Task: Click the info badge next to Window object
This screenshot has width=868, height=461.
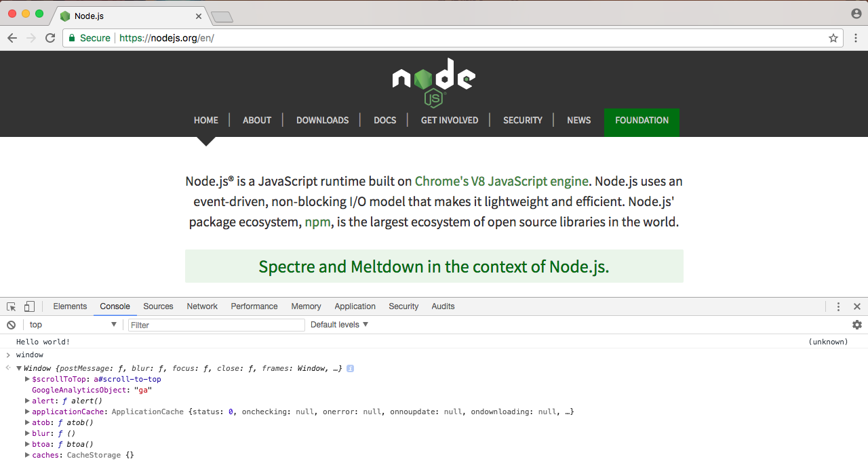Action: point(350,368)
